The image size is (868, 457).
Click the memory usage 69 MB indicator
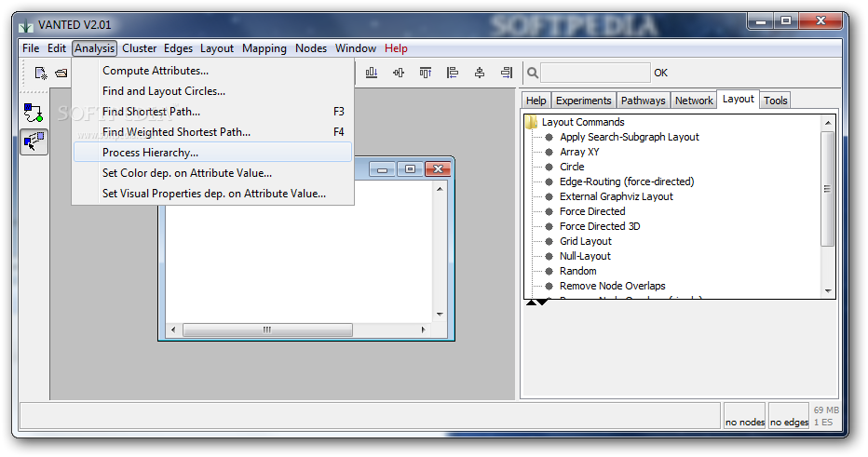click(826, 410)
